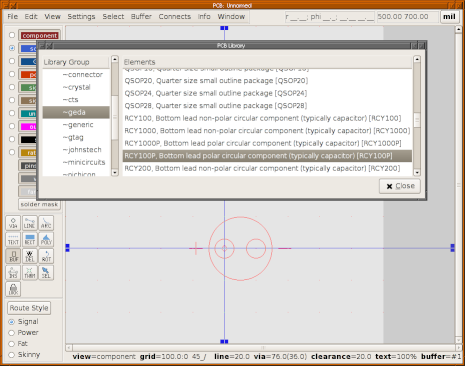Select radio button beside component layer
The image size is (465, 366).
(12, 35)
